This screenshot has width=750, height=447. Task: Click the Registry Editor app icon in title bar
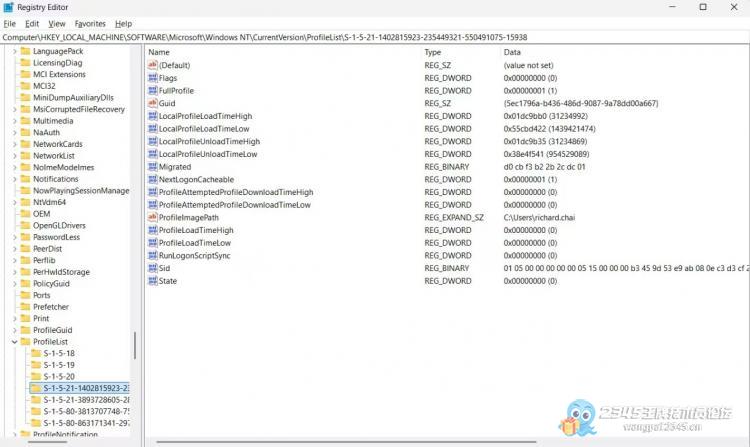(x=9, y=7)
